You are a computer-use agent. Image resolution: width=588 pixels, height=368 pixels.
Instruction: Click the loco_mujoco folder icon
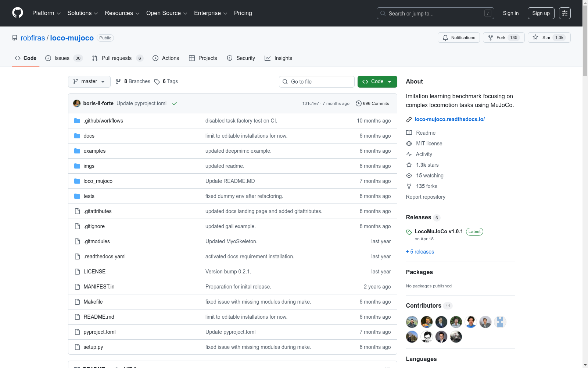[x=77, y=181]
